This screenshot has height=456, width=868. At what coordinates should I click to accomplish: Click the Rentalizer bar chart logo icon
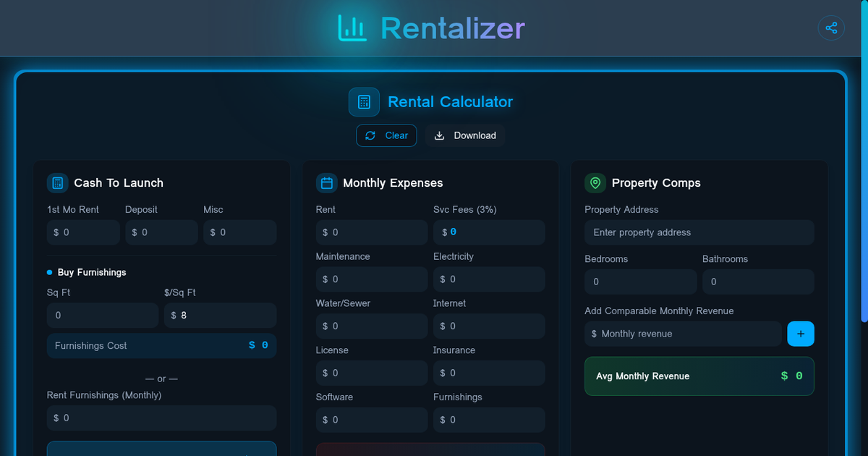[352, 28]
